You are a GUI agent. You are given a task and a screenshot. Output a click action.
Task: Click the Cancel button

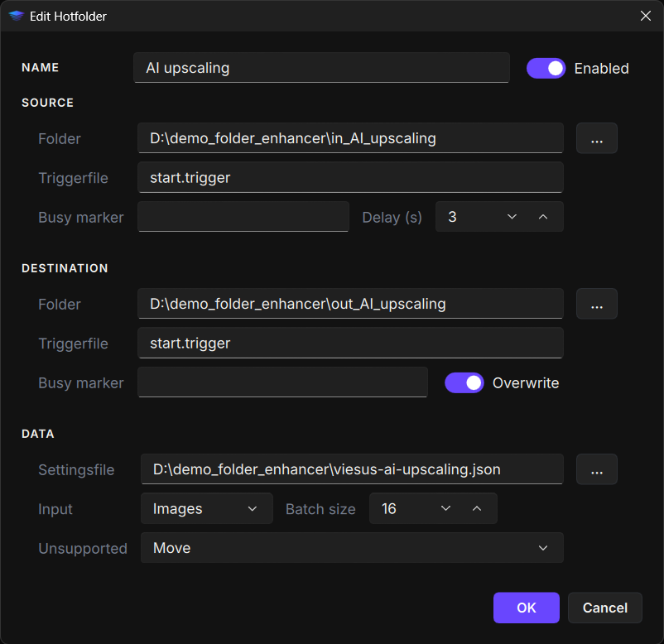604,608
